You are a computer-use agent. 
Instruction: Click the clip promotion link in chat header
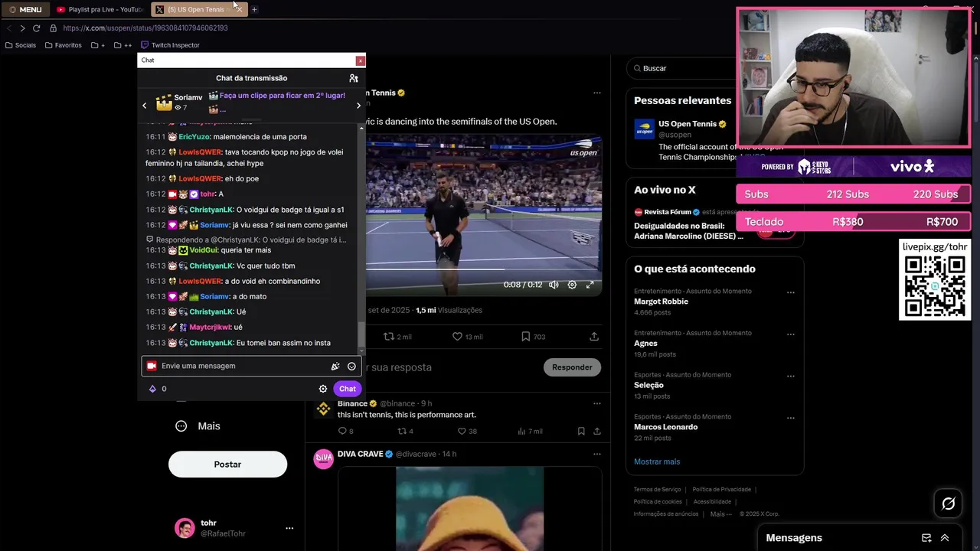282,96
